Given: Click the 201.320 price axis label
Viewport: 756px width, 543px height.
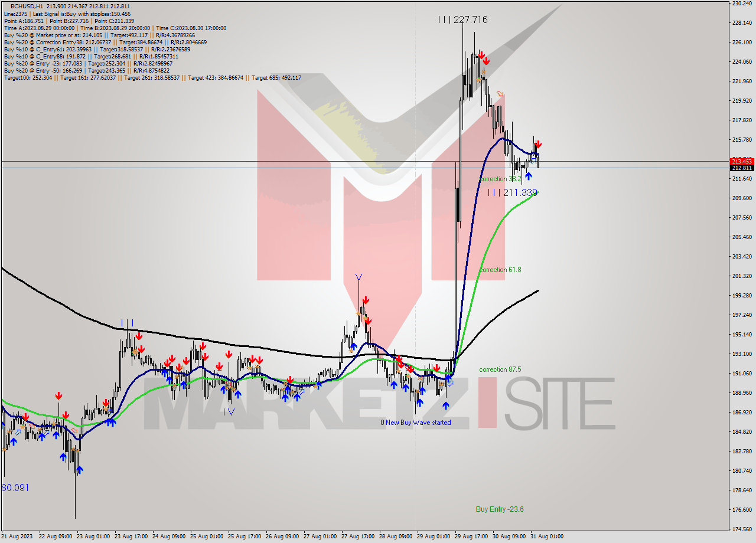Looking at the screenshot, I should click(741, 276).
